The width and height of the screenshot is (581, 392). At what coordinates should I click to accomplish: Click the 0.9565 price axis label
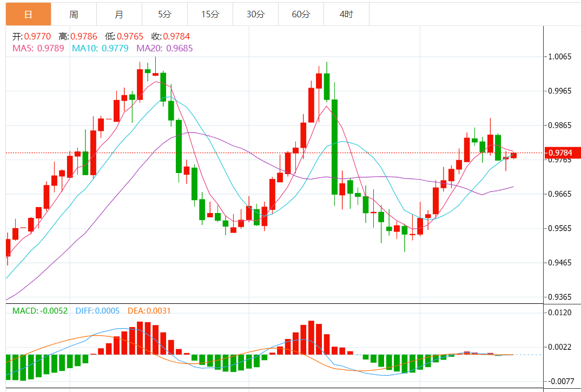560,228
